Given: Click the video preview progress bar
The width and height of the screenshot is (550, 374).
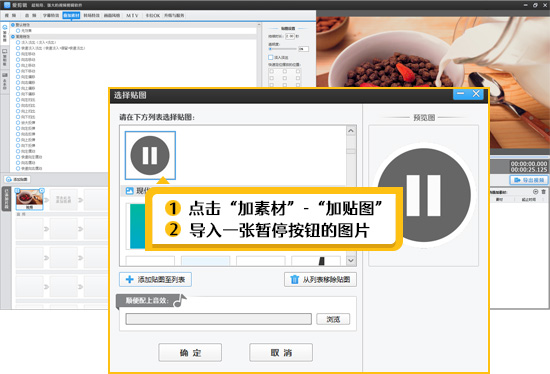Looking at the screenshot, I should [520, 157].
